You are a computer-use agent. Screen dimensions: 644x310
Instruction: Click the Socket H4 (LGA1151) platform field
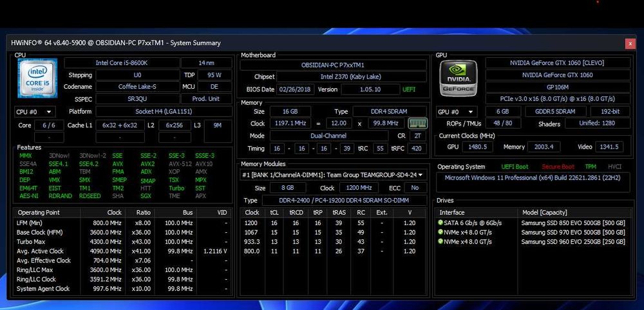coord(164,111)
